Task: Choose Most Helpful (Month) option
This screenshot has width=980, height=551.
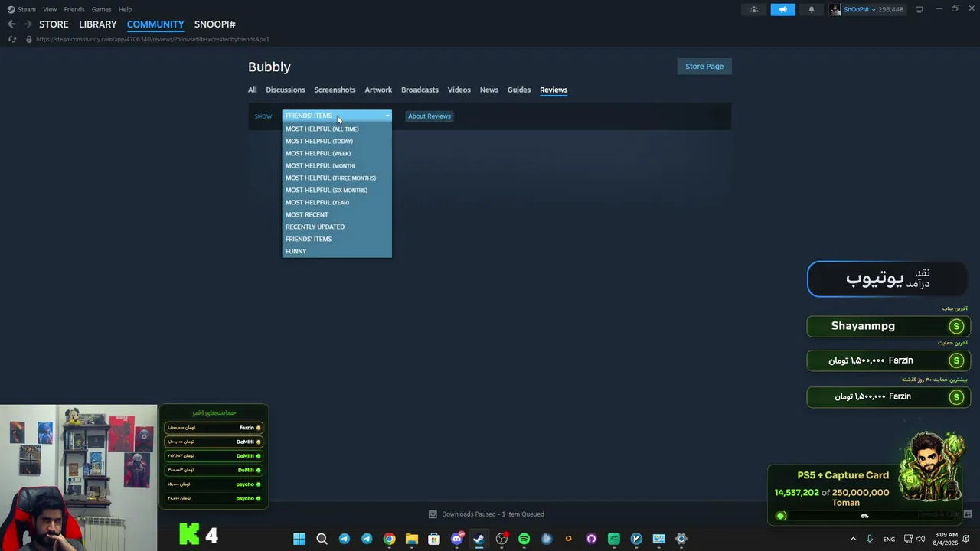Action: pos(337,165)
